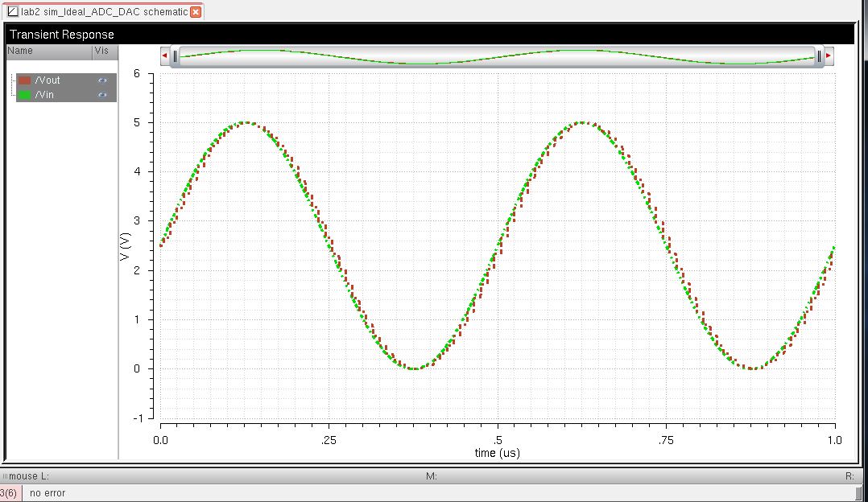
Task: Click the Vis column header icon area
Action: 103,51
